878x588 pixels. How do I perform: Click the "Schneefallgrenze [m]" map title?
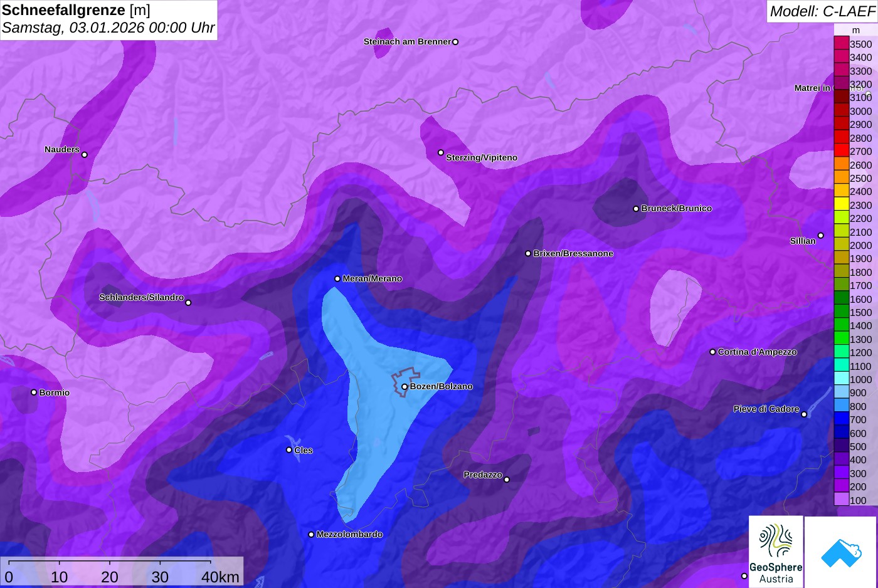(76, 10)
